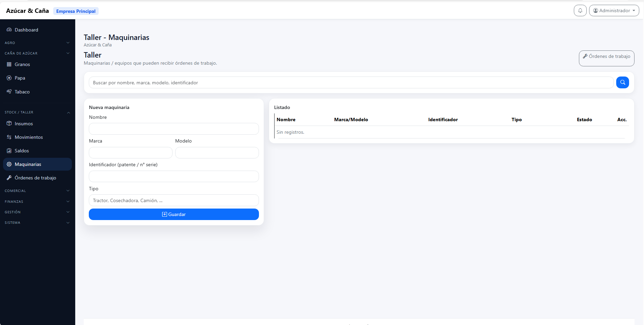644x325 pixels.
Task: Focus the Tipo field with Tractor placeholder
Action: 174,200
